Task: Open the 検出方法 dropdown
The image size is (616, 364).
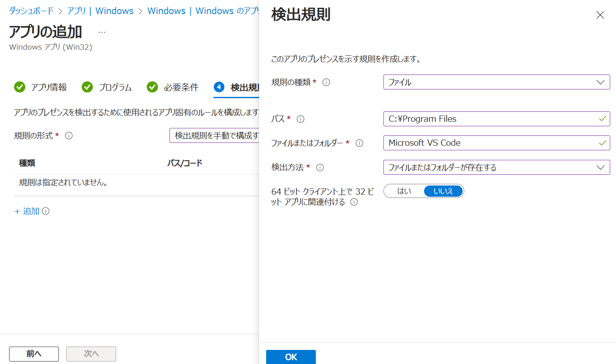Action: pos(496,167)
